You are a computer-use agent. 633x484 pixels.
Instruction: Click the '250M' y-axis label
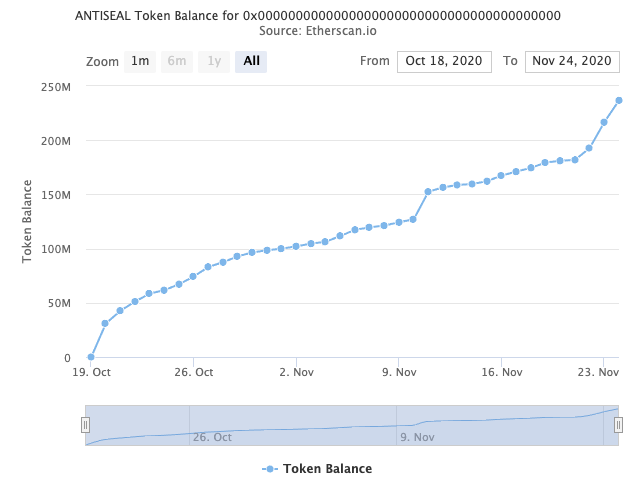pos(56,87)
